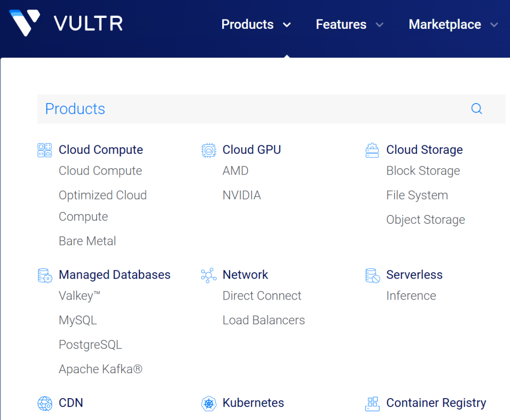Select the AMD GPU link
510x420 pixels.
point(236,171)
